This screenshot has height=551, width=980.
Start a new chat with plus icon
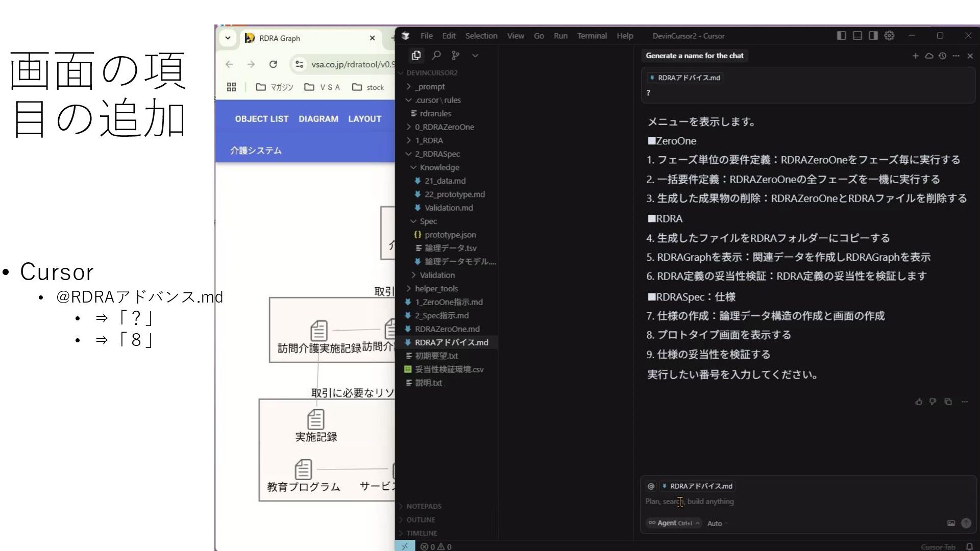(915, 56)
